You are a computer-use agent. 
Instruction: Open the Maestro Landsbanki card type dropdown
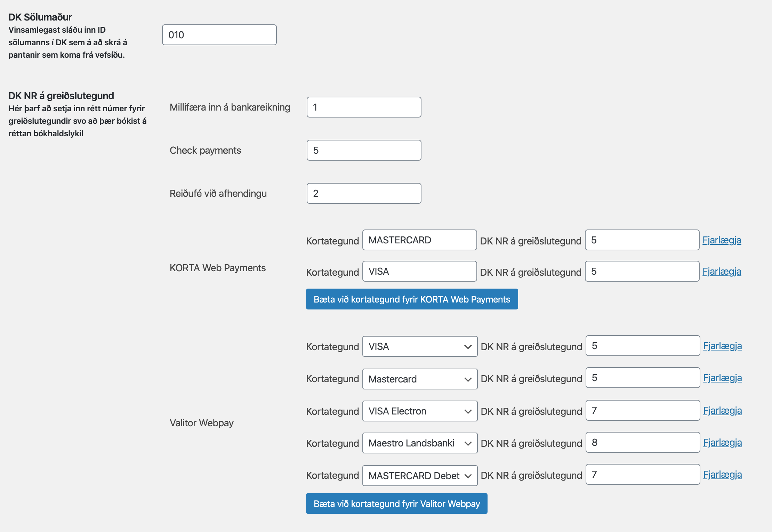pyautogui.click(x=420, y=443)
